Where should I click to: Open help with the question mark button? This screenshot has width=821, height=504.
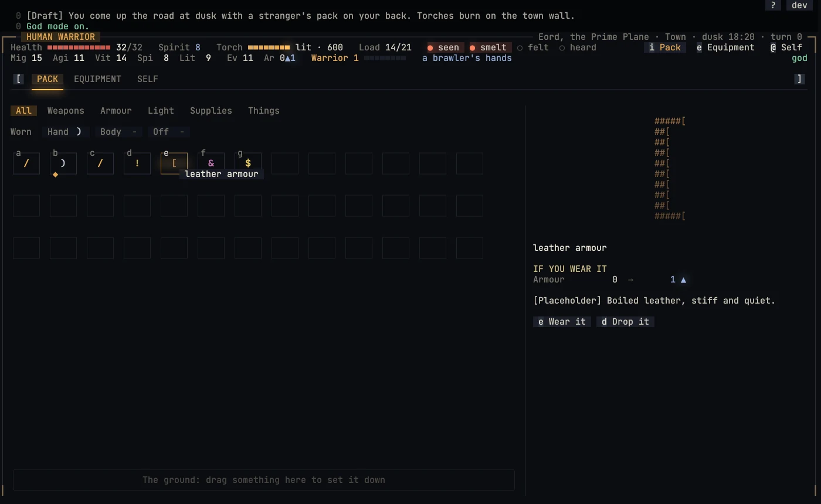773,5
